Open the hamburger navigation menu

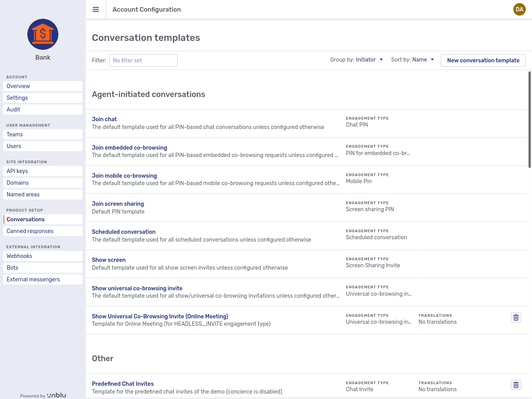point(96,9)
